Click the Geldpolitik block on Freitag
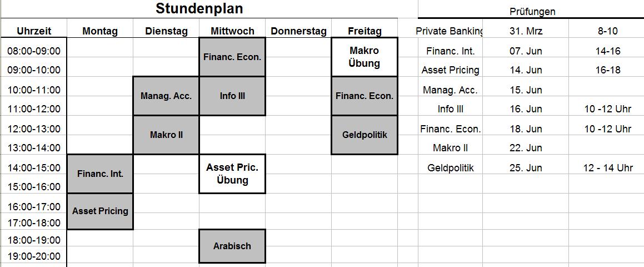The width and height of the screenshot is (644, 267). pos(365,135)
